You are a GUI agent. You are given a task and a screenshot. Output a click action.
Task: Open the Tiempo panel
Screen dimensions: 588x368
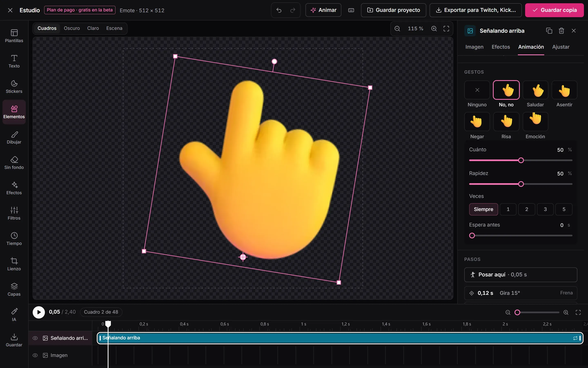14,239
